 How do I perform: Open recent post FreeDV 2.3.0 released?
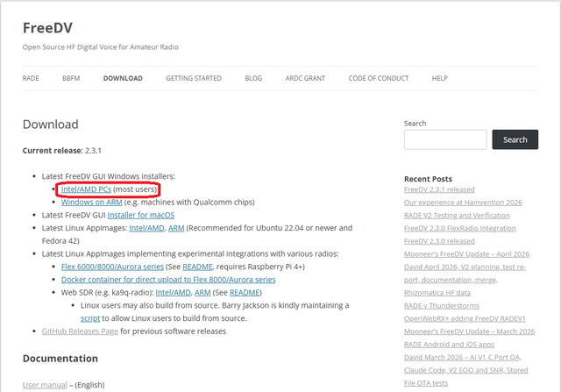pyautogui.click(x=439, y=241)
